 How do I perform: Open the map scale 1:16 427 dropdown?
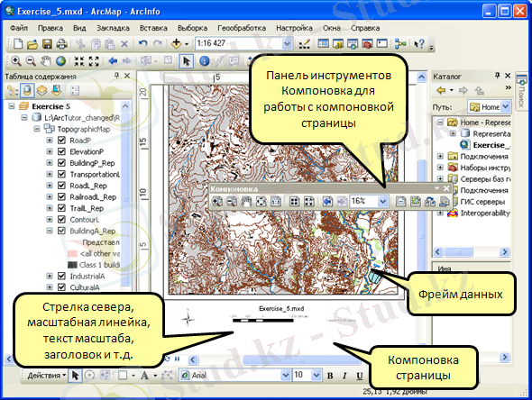[x=287, y=44]
